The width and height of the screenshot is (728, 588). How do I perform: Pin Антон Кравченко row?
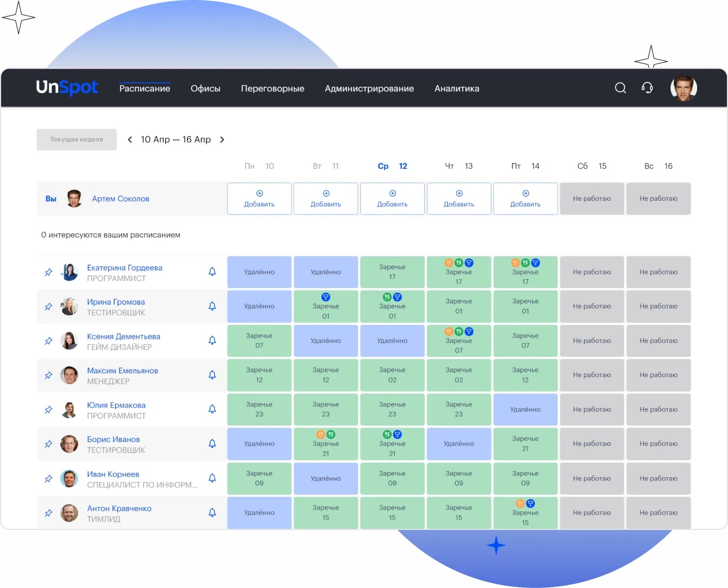click(x=48, y=513)
